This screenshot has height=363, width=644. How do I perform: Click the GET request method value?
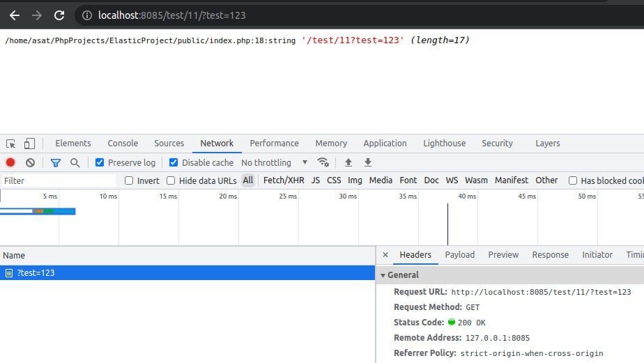473,307
